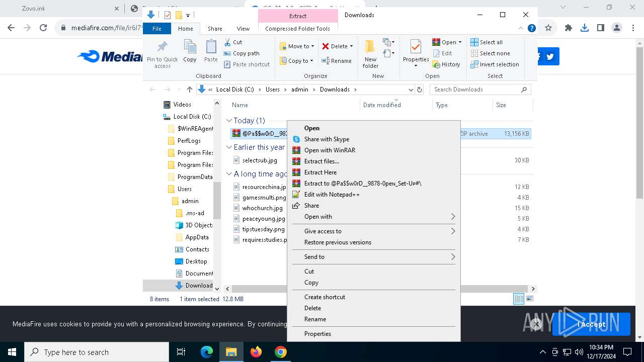Click the History ribbon button

tap(446, 64)
